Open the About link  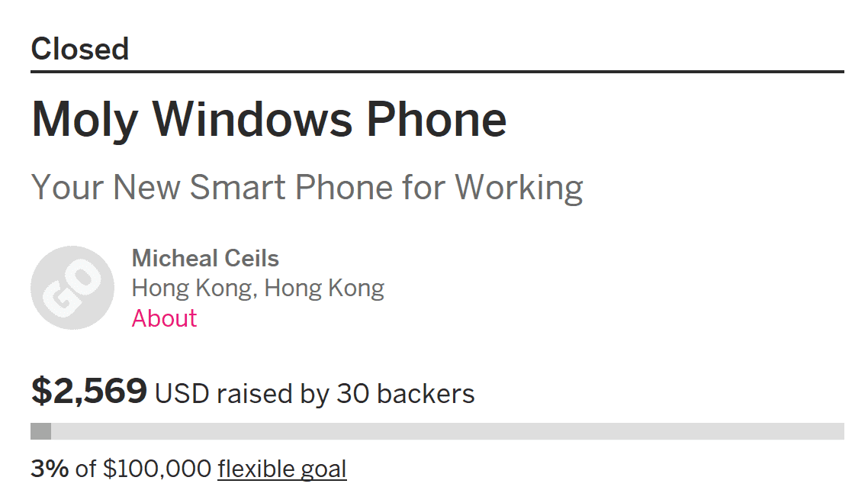click(164, 318)
